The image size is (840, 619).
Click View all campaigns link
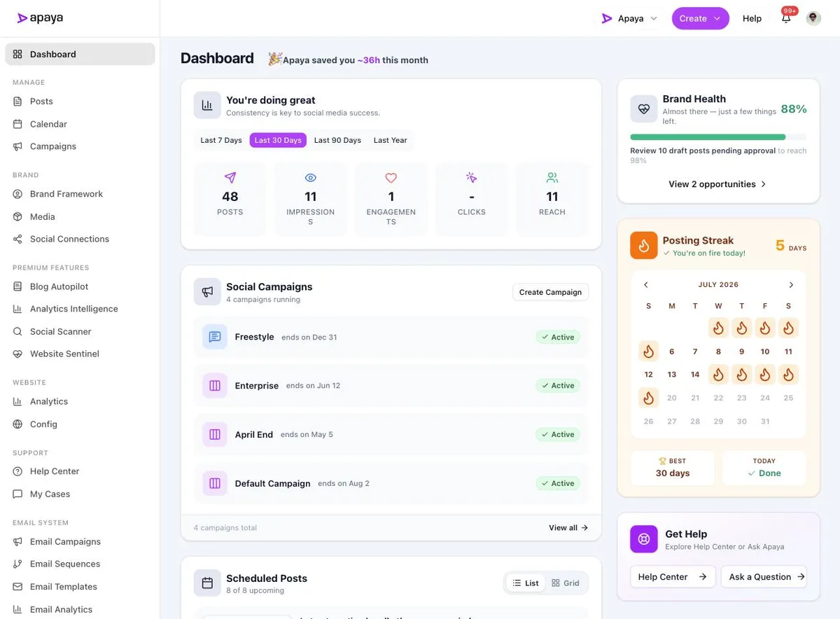[x=568, y=528]
